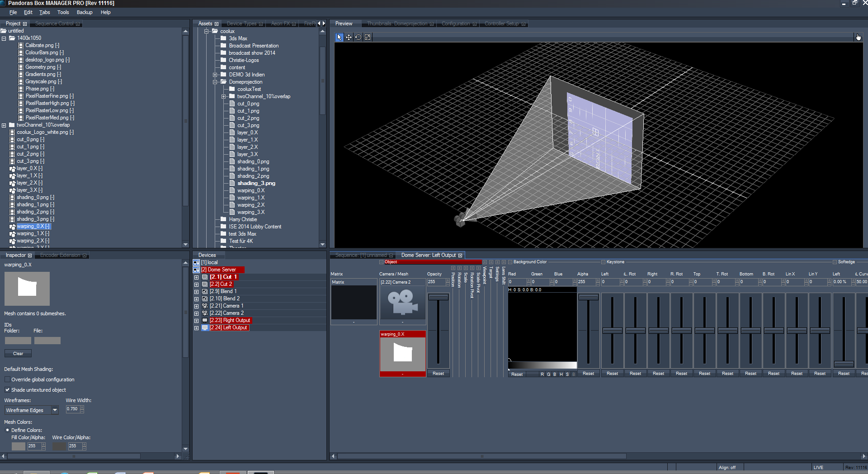Enable Override global configuration checkbox
Viewport: 868px width, 474px height.
[x=7, y=379]
